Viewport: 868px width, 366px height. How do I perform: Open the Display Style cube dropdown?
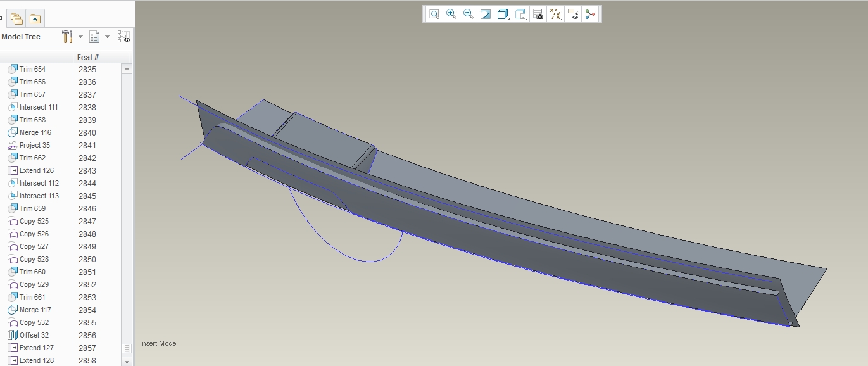pyautogui.click(x=503, y=14)
